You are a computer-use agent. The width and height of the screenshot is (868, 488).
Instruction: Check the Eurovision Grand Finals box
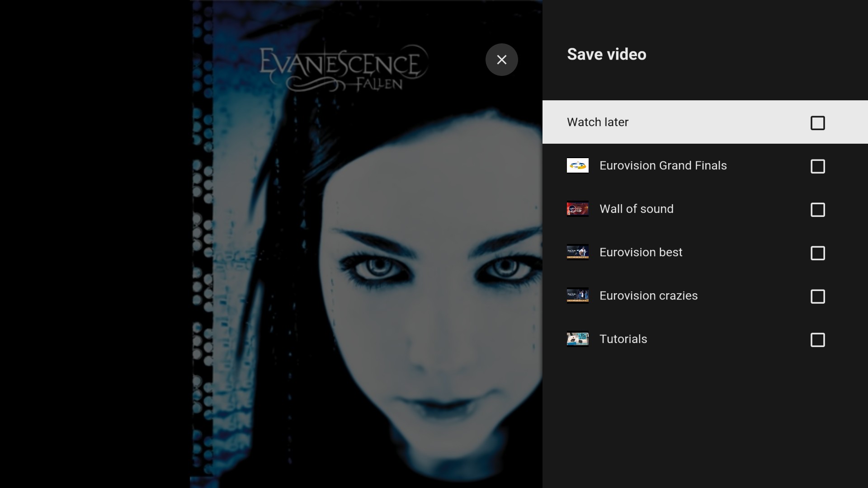coord(817,166)
